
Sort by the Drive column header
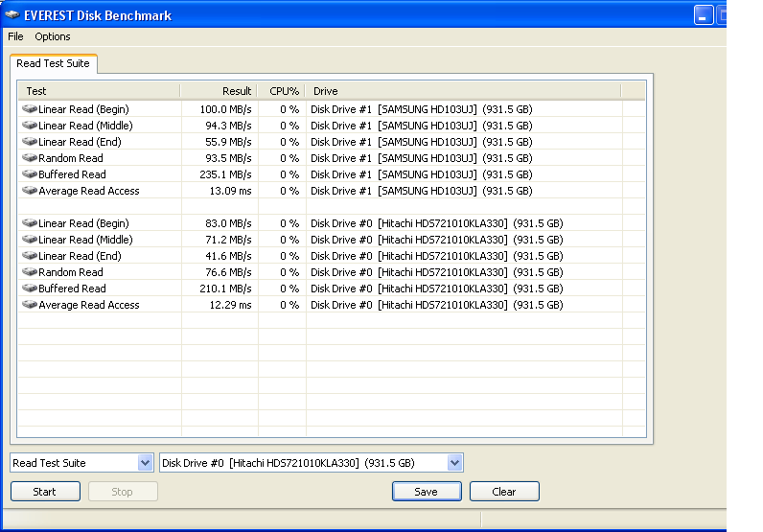tap(463, 91)
